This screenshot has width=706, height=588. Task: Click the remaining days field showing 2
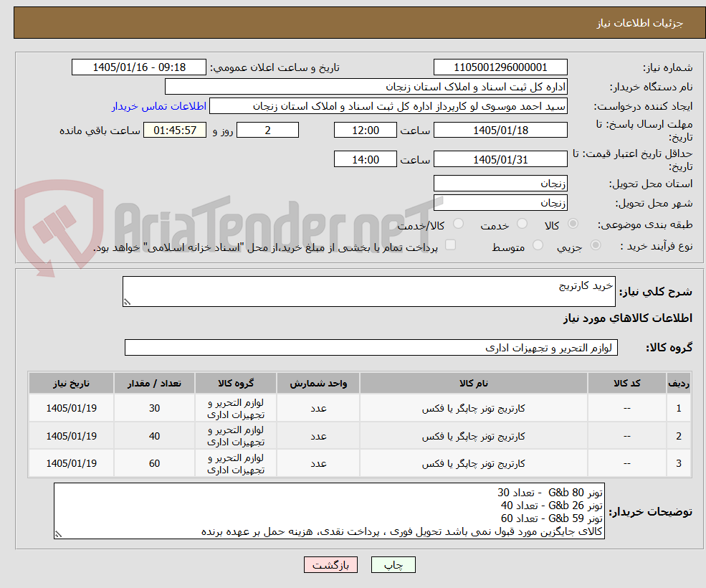267,131
